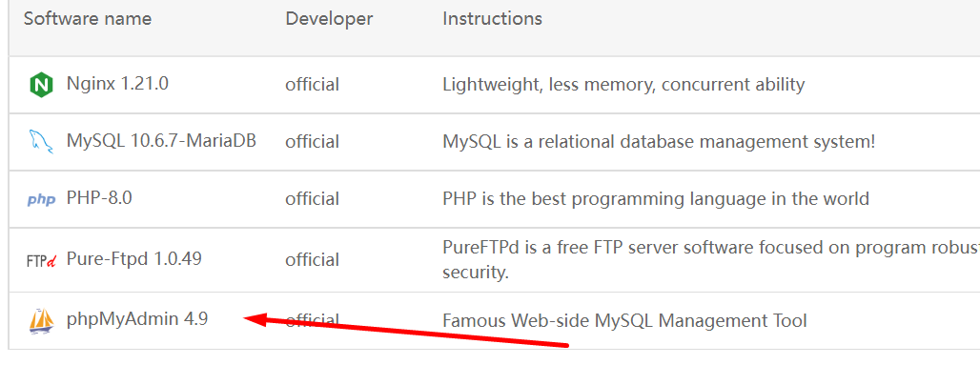Screen dimensions: 980x385
Task: Click the phpMyAdmin sailboat icon
Action: [x=41, y=321]
